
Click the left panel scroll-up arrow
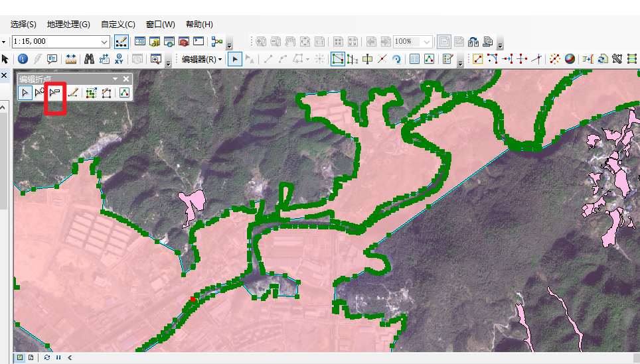(x=3, y=107)
